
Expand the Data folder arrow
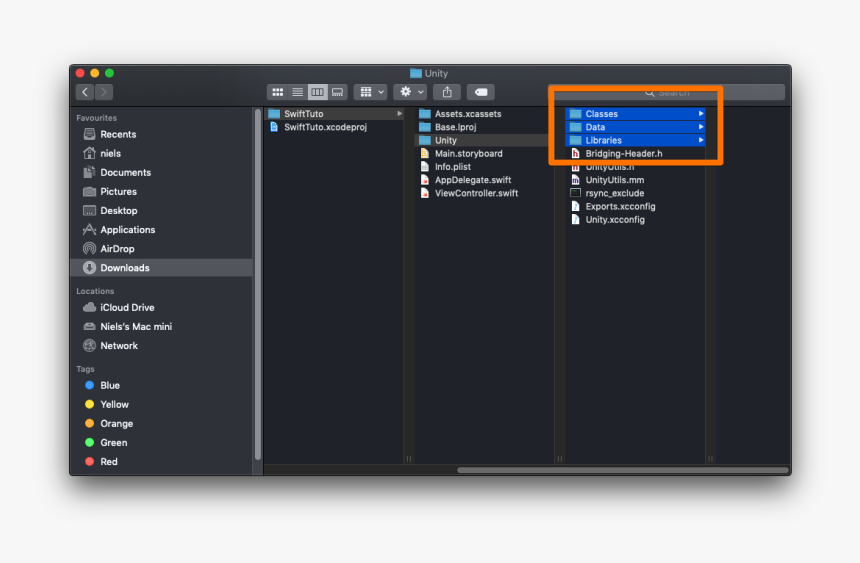[x=700, y=127]
